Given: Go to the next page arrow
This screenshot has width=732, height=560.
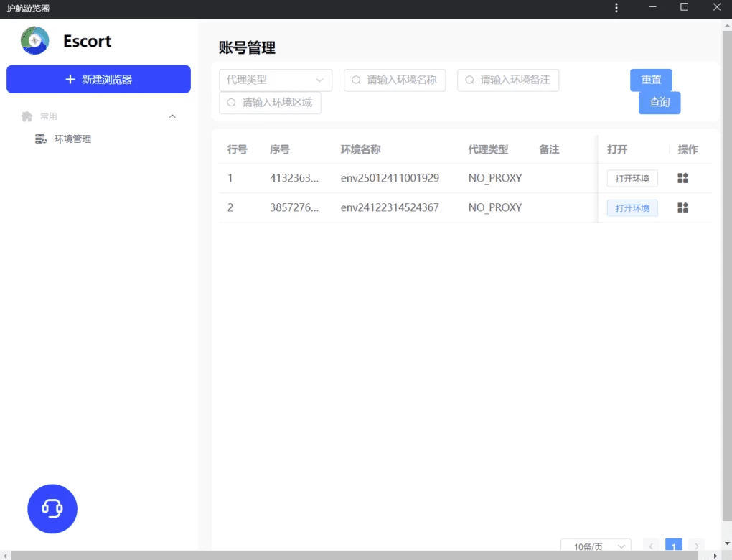Looking at the screenshot, I should point(695,546).
